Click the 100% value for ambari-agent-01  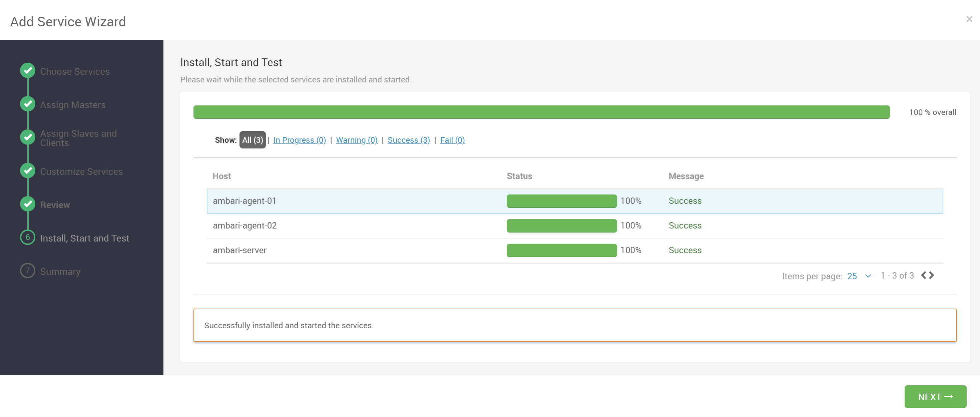tap(631, 201)
